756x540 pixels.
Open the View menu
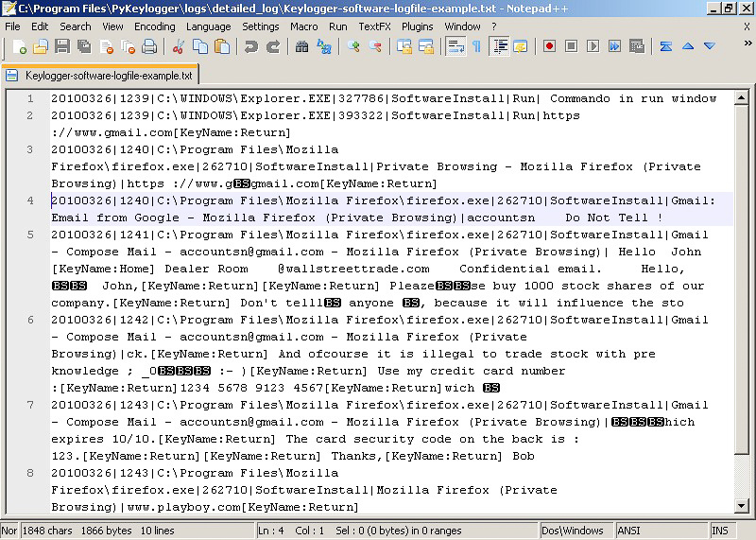pyautogui.click(x=112, y=26)
